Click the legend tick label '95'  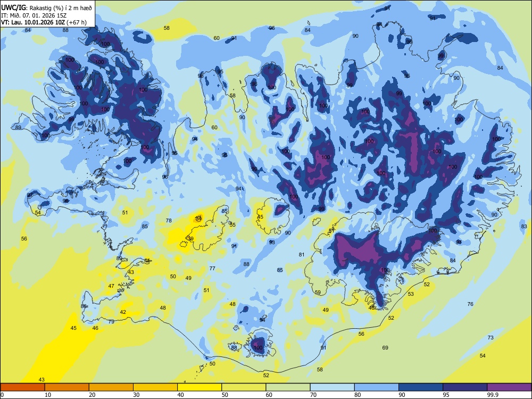pyautogui.click(x=446, y=395)
